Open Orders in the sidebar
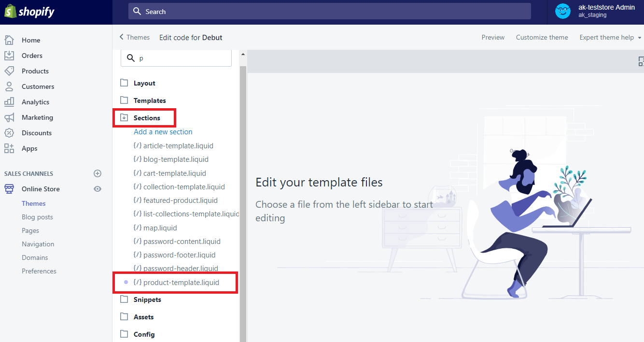Screen dimensions: 644x342 point(32,56)
